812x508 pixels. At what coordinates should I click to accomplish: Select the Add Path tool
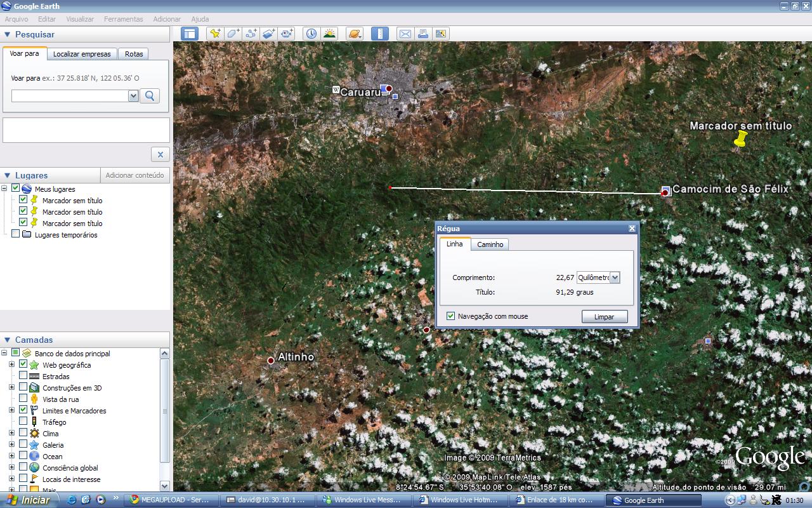pos(251,34)
